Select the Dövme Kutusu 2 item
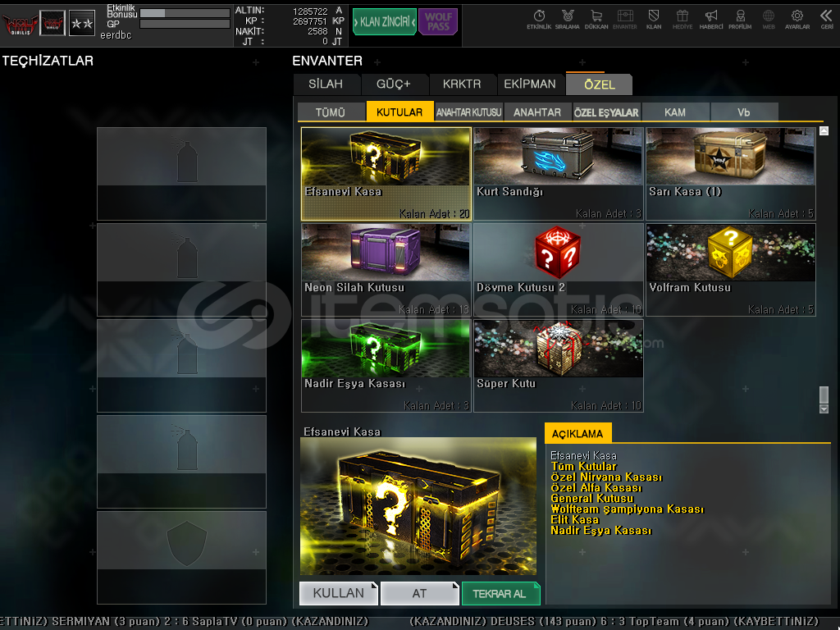This screenshot has width=840, height=630. 558,270
